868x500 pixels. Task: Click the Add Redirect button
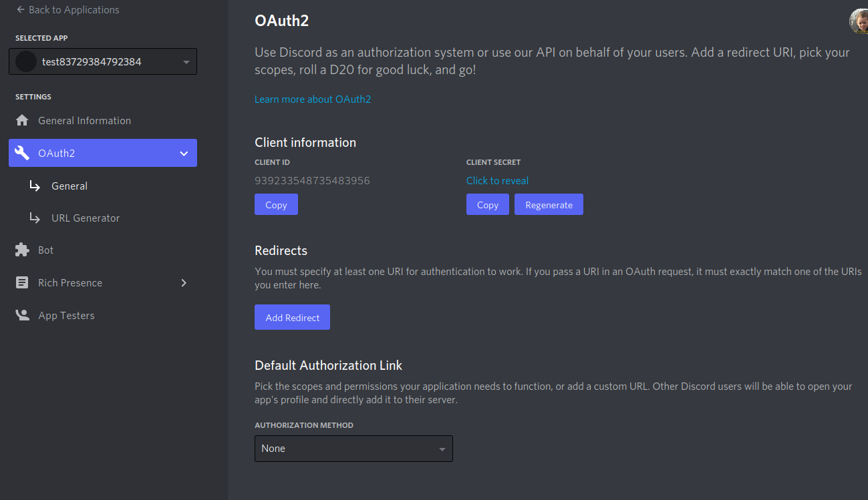(x=293, y=318)
